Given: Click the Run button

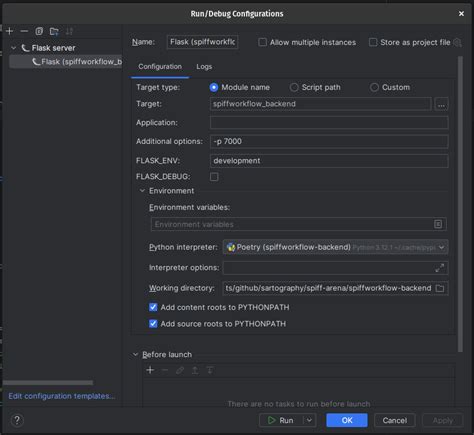Looking at the screenshot, I should pos(281,420).
